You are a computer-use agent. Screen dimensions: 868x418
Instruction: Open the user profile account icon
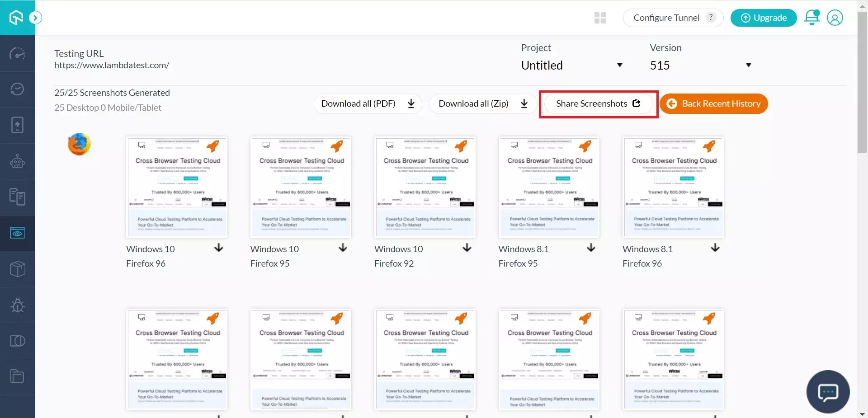[x=835, y=18]
